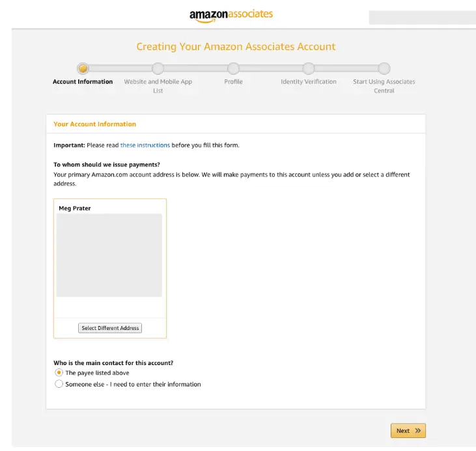Image resolution: width=476 pixels, height=451 pixels.
Task: Click the Website and Mobile App List step circle
Action: (158, 68)
